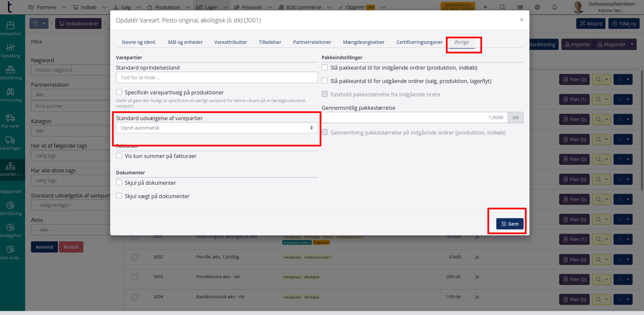Viewport: 644px width, 315px height.
Task: Click the Standard oprindelsesland search field
Action: 217,78
